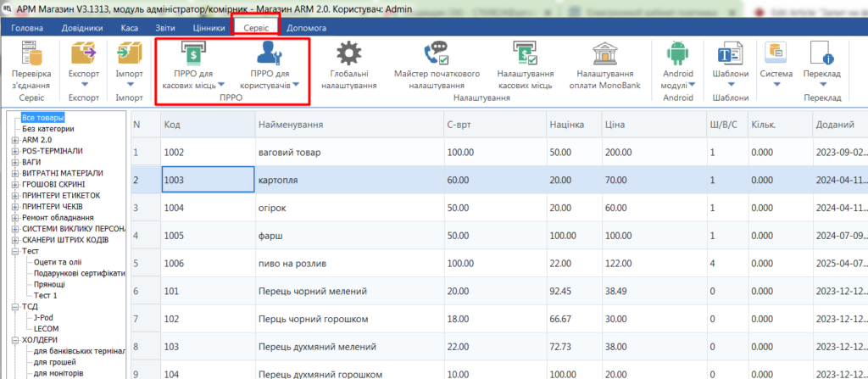This screenshot has height=379, width=868.
Task: Select the ваговий товар row
Action: pyautogui.click(x=499, y=152)
